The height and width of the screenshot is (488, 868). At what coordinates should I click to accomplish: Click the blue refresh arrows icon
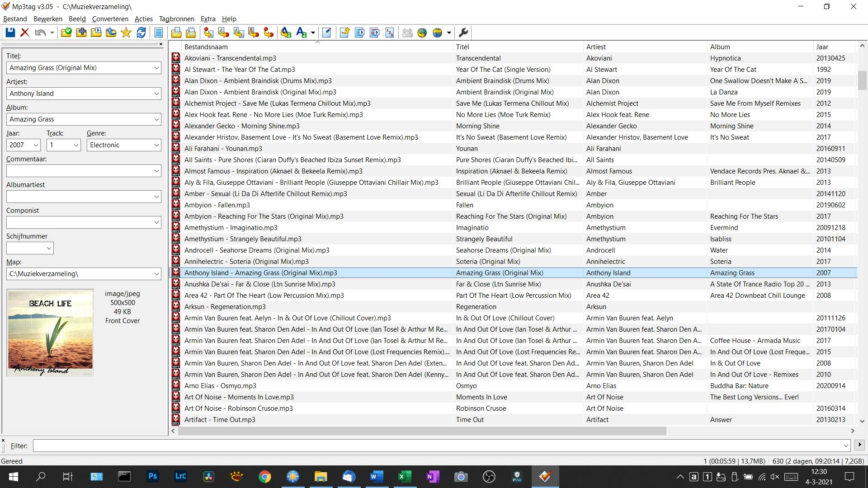pyautogui.click(x=141, y=33)
